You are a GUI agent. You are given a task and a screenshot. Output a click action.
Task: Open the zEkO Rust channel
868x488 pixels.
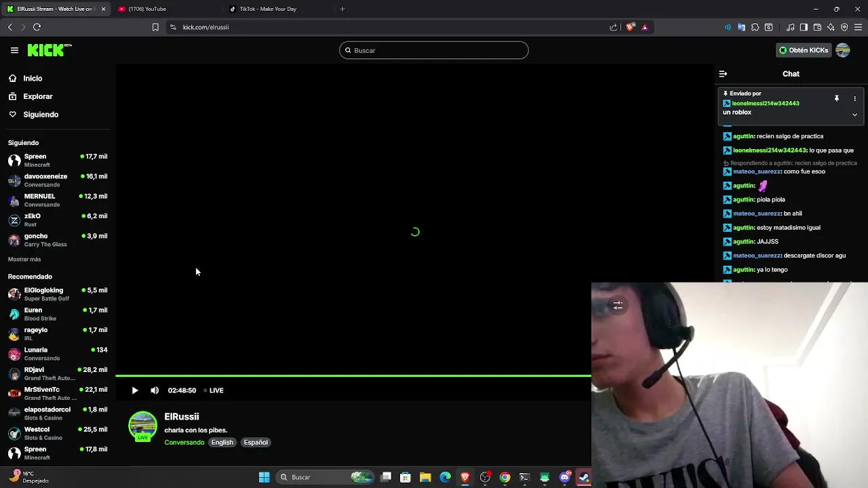(x=58, y=220)
